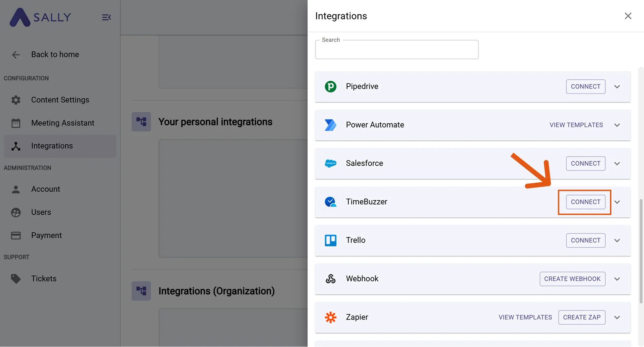Click the Pipedrive logo icon
Image resolution: width=644 pixels, height=347 pixels.
(x=331, y=86)
